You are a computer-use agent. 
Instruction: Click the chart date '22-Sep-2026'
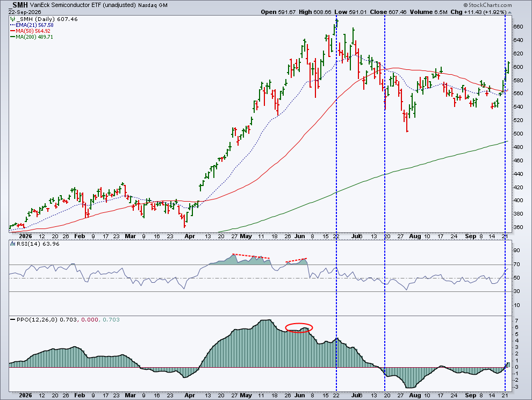[25, 12]
